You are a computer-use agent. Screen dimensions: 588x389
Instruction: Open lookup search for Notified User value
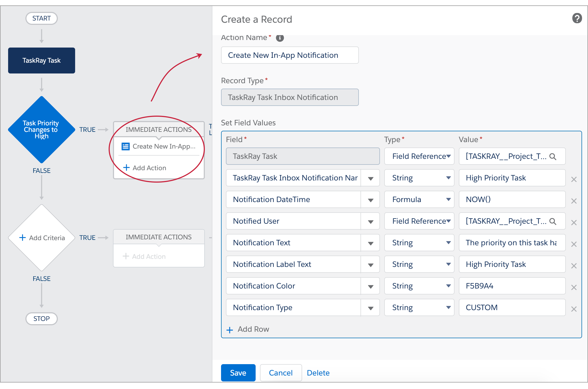[x=553, y=221]
